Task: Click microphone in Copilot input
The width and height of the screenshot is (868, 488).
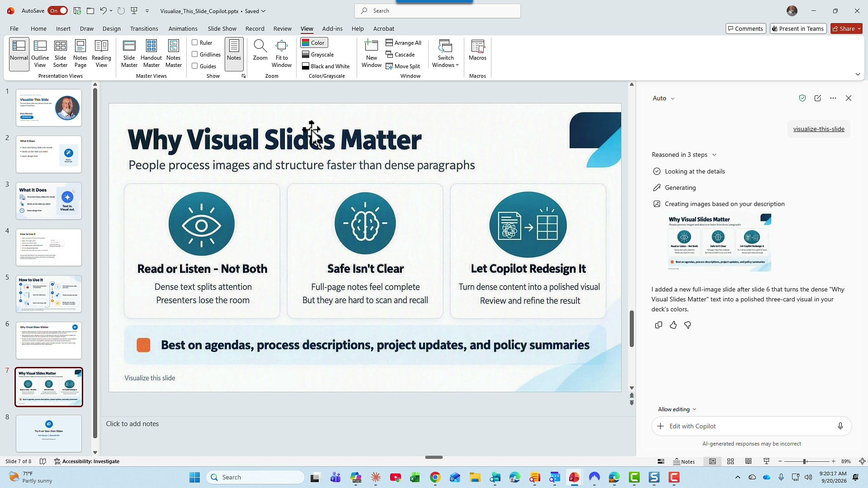Action: [x=840, y=426]
